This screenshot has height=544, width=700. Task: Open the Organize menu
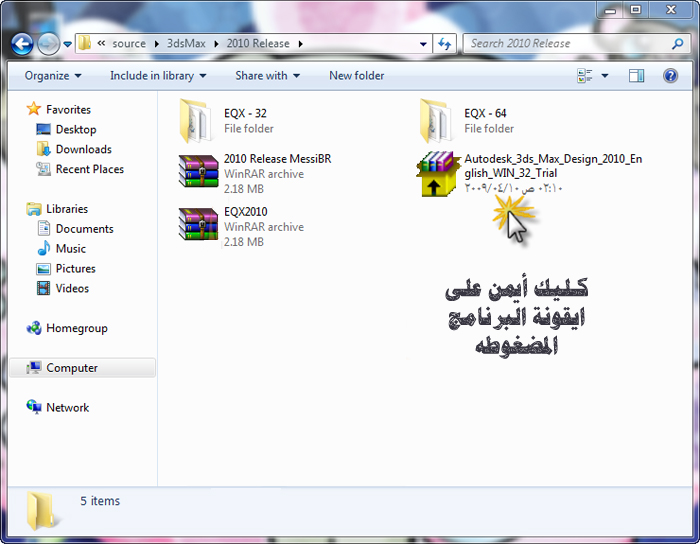[53, 75]
